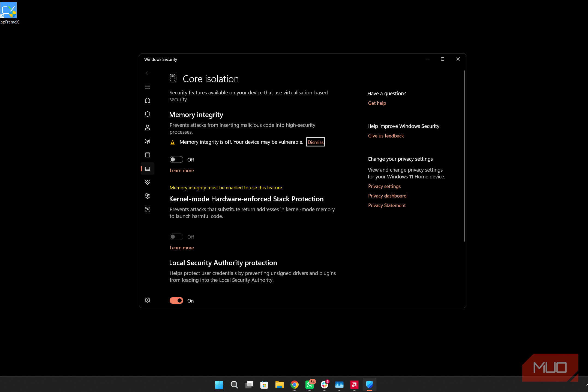This screenshot has height=392, width=588.
Task: Open WhatsApp from taskbar
Action: (x=310, y=385)
